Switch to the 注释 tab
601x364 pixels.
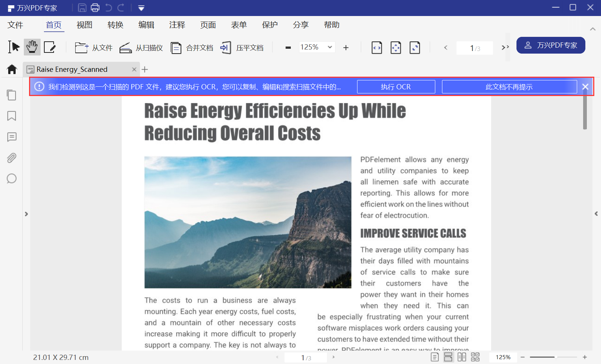(x=177, y=25)
